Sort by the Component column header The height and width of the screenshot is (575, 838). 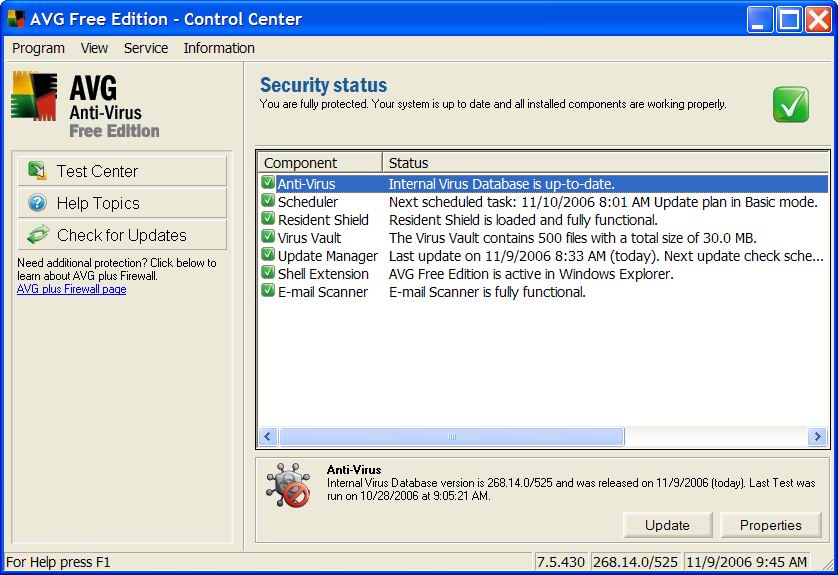click(320, 163)
